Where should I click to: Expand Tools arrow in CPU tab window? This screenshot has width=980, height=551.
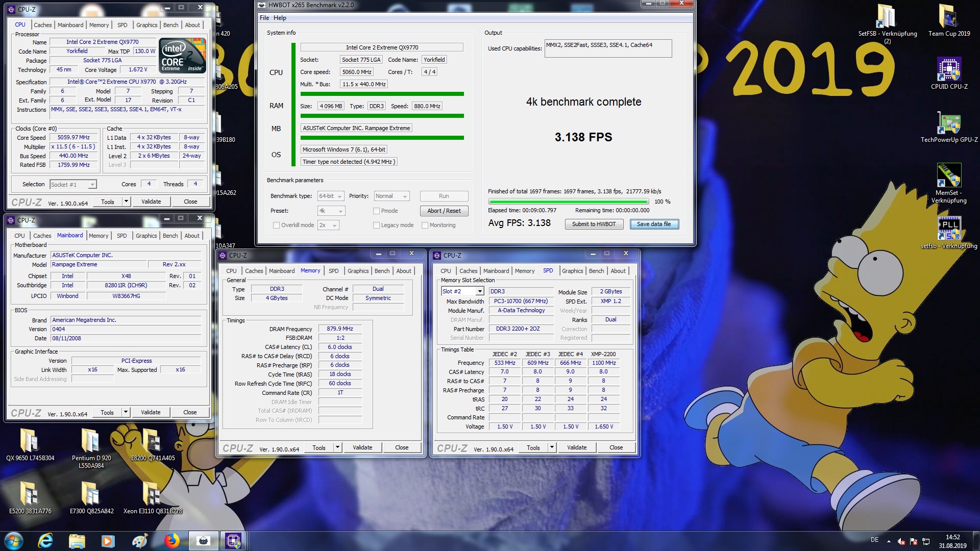point(126,202)
